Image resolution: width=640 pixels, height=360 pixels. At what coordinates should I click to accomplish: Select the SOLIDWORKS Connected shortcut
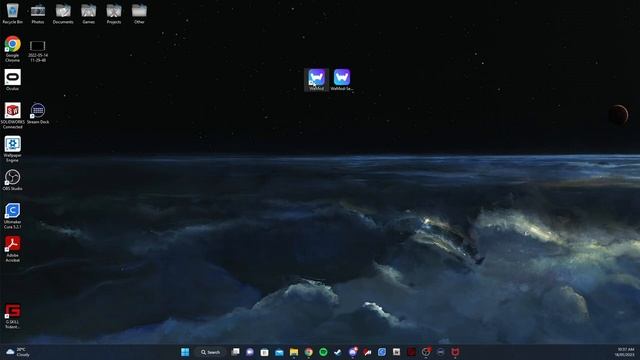click(x=13, y=116)
